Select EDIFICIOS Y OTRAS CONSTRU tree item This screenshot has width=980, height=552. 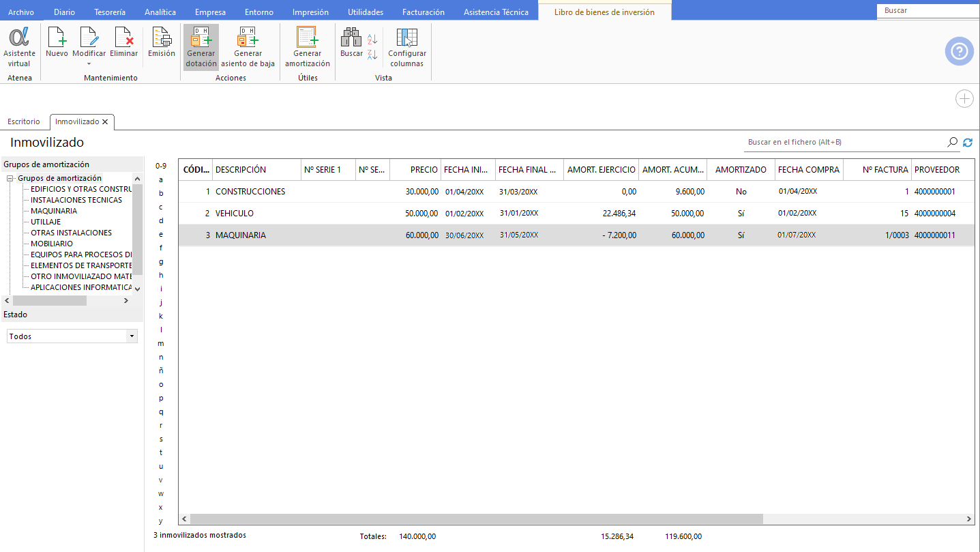tap(81, 189)
